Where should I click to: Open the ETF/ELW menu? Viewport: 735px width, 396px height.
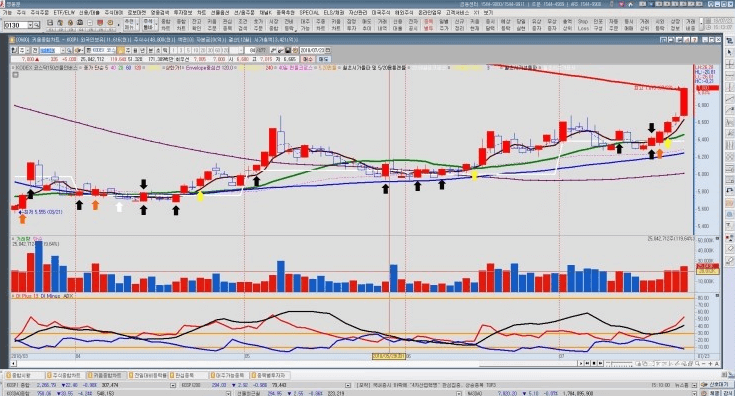(64, 13)
